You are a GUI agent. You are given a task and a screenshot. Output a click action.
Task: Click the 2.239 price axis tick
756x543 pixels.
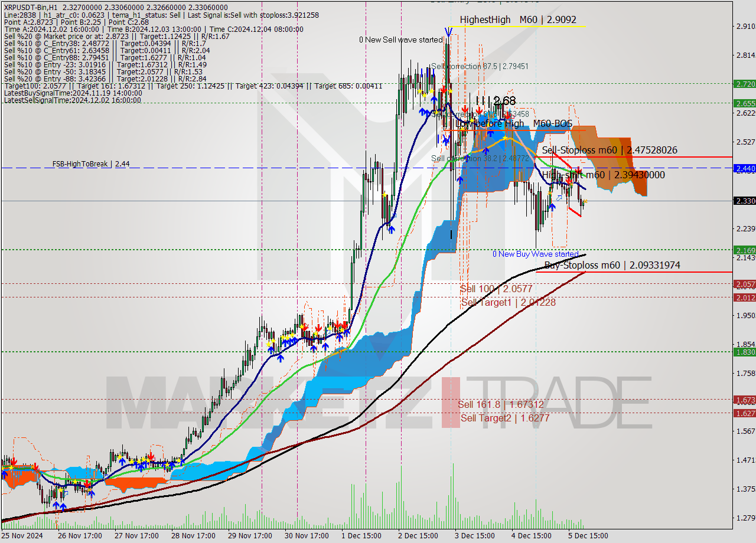(x=745, y=228)
